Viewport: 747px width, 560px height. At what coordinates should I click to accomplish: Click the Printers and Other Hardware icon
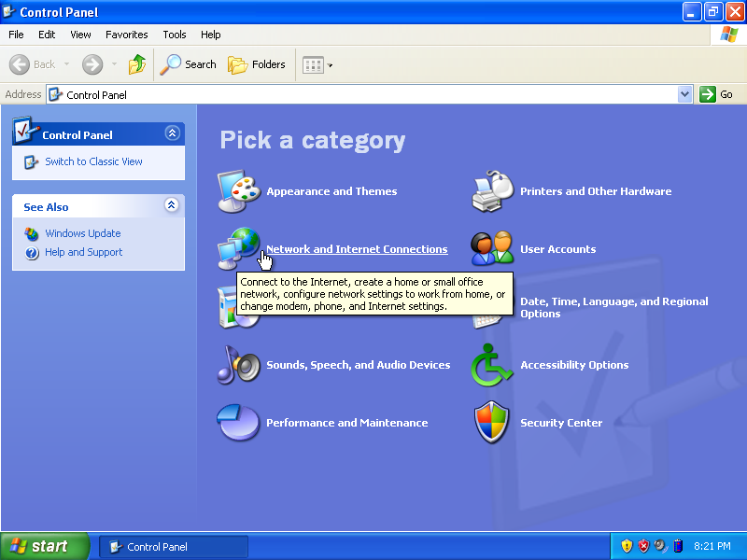pos(493,191)
